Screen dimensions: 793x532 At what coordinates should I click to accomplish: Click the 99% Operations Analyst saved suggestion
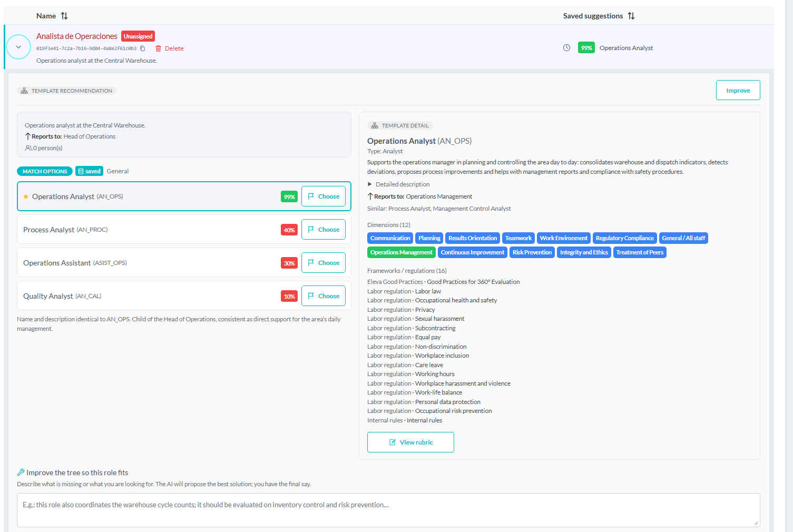(615, 48)
